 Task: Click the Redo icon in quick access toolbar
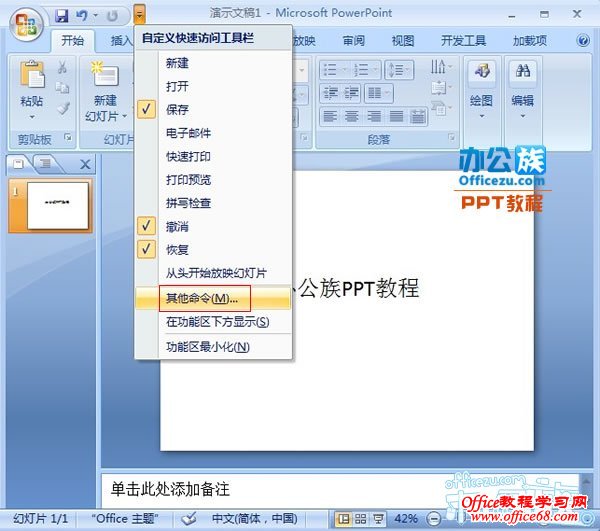coord(112,16)
